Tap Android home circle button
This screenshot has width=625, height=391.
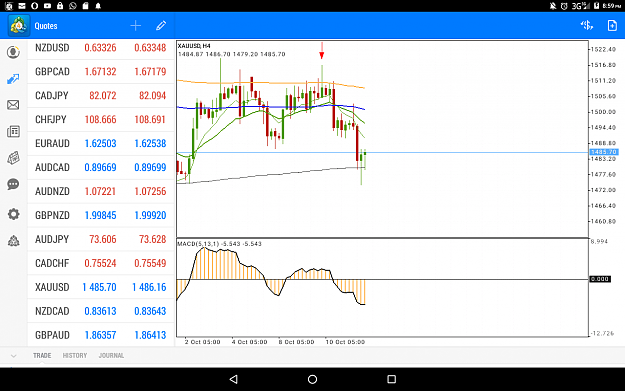click(312, 379)
